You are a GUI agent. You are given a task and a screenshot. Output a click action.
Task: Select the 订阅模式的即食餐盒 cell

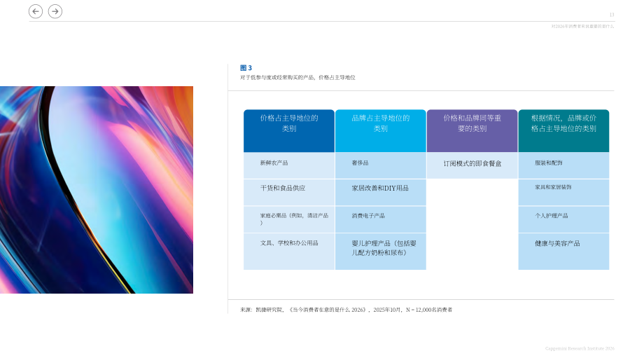(472, 165)
